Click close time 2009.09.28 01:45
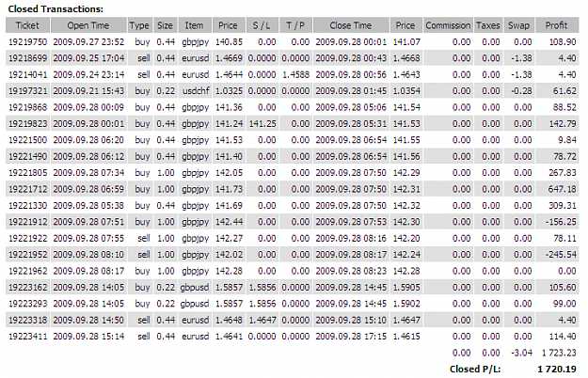 (351, 91)
